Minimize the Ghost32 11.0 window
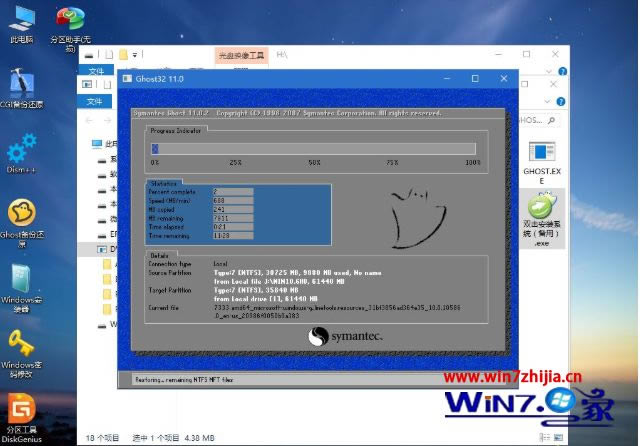Screen dimensions: 640x446 click(447, 78)
